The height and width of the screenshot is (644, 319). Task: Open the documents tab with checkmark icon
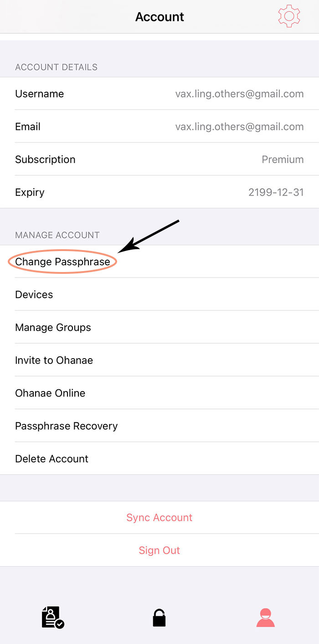(53, 618)
